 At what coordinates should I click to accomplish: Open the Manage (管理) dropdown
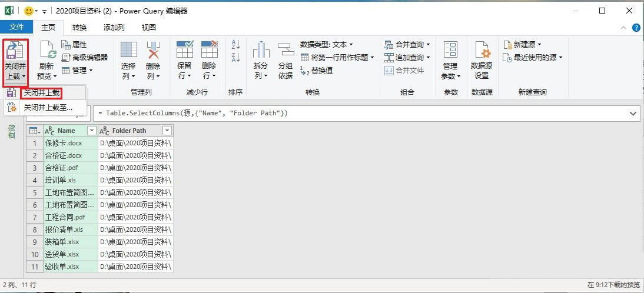pyautogui.click(x=77, y=70)
